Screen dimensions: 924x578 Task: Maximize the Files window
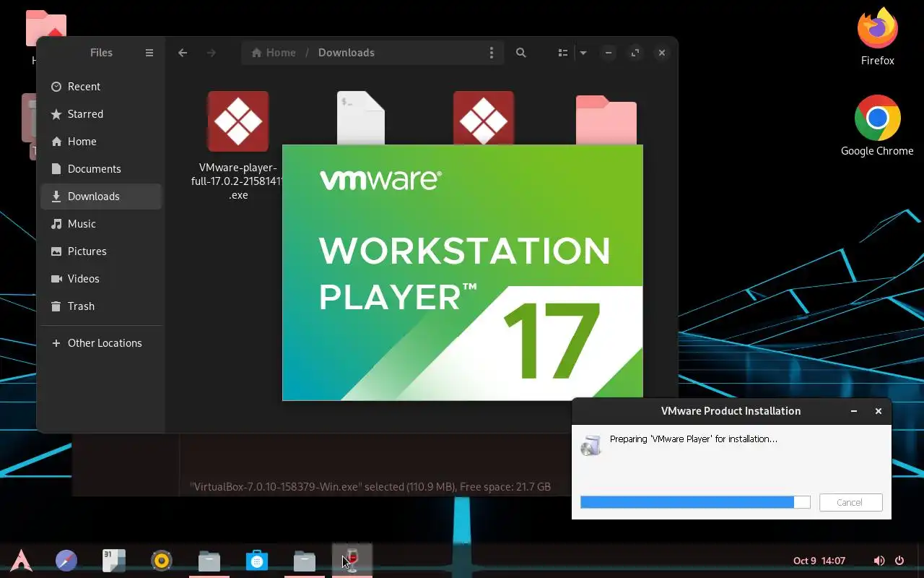(635, 53)
